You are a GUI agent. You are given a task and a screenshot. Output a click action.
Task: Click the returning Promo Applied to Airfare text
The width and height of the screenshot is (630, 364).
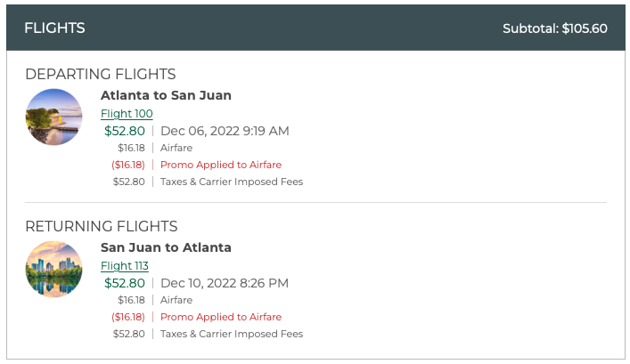(x=221, y=317)
